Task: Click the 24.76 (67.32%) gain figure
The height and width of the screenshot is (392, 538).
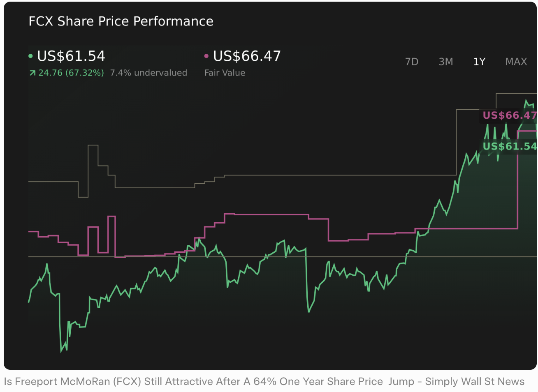Action: pos(71,73)
